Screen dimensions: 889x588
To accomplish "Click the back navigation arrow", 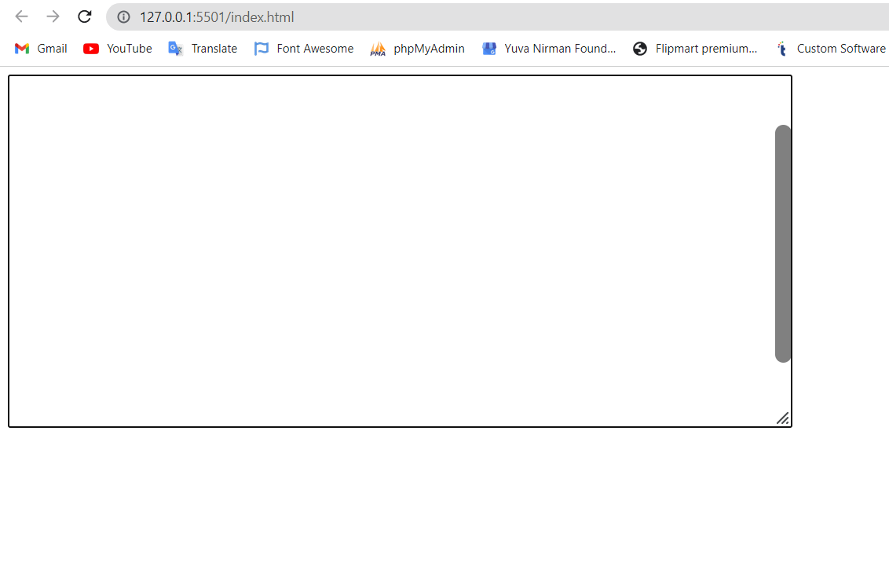I will click(x=20, y=16).
